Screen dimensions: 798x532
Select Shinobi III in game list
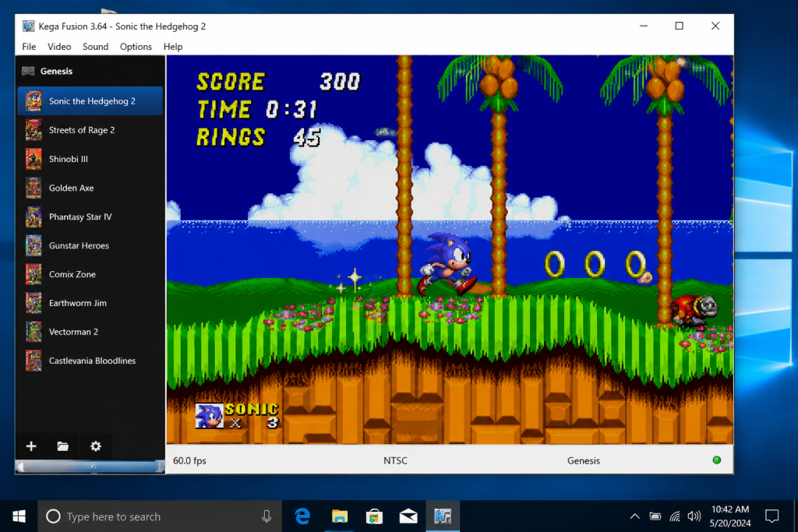[x=90, y=159]
